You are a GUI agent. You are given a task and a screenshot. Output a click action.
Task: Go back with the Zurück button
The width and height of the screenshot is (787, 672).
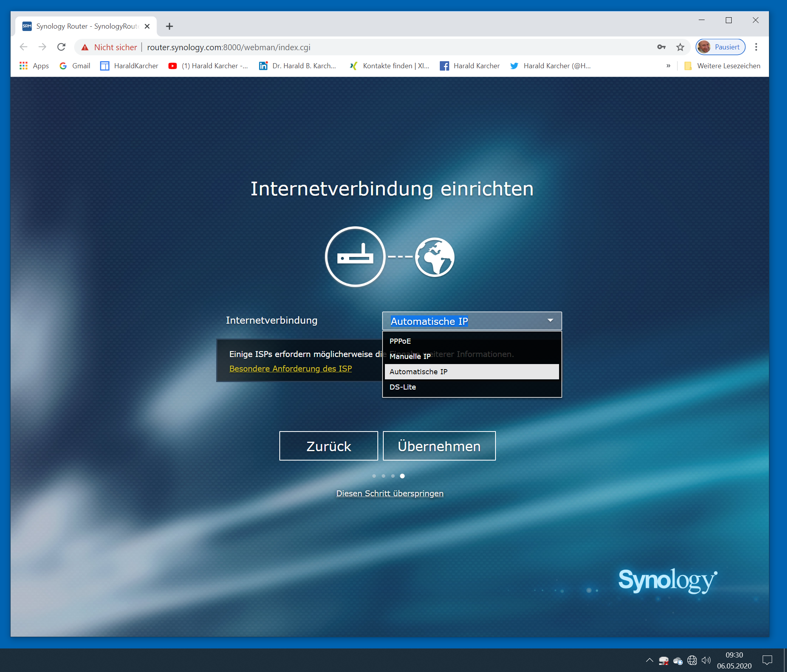tap(328, 446)
